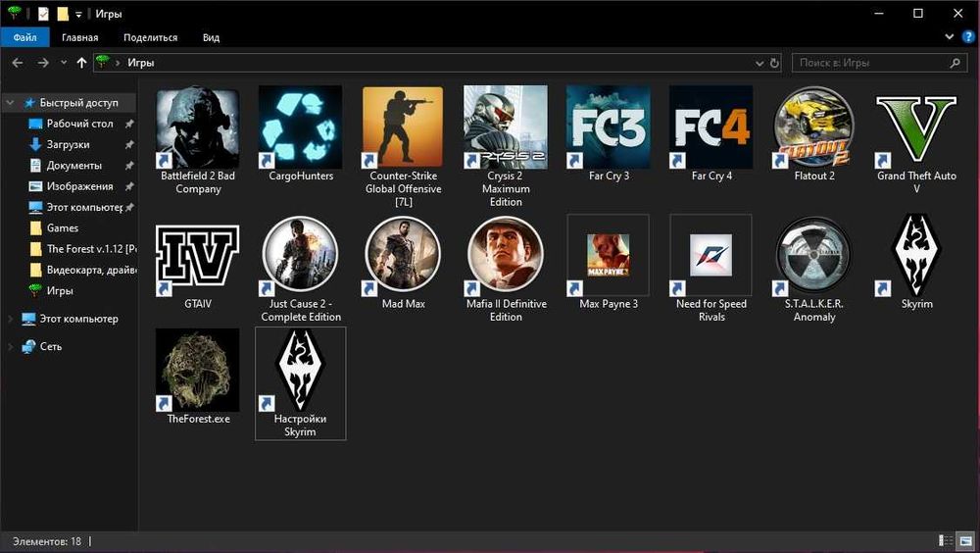Expand Этот компьютер tree node
Image resolution: width=980 pixels, height=553 pixels.
click(10, 319)
